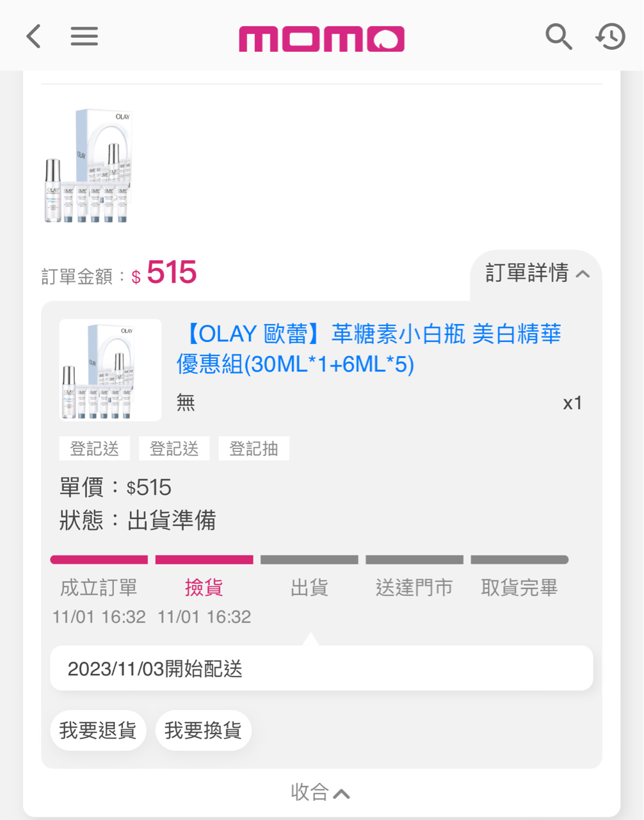
Task: Click the 我要退貨 button
Action: click(98, 730)
